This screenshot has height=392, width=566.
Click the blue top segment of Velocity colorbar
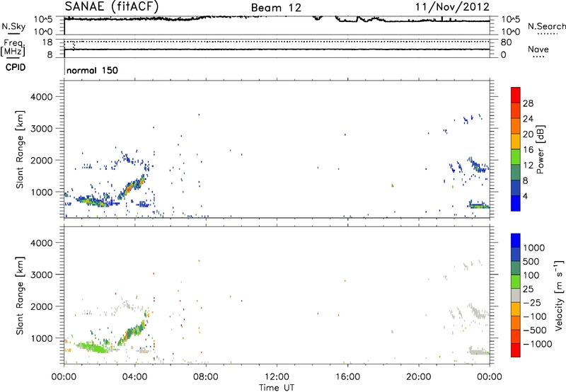point(516,241)
